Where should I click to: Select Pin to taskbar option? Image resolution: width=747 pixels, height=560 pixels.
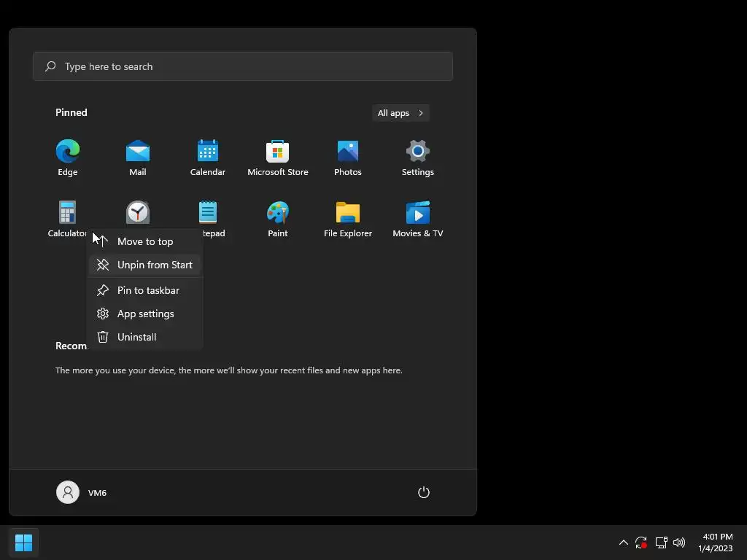pos(144,290)
